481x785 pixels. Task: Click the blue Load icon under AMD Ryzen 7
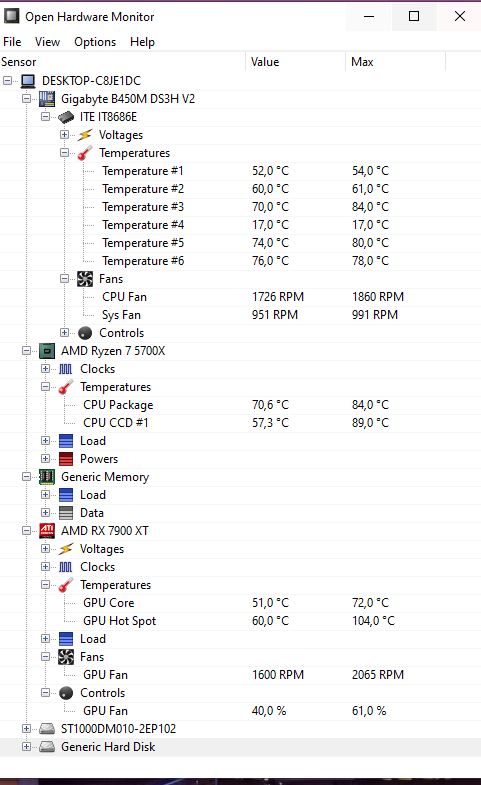click(x=66, y=441)
